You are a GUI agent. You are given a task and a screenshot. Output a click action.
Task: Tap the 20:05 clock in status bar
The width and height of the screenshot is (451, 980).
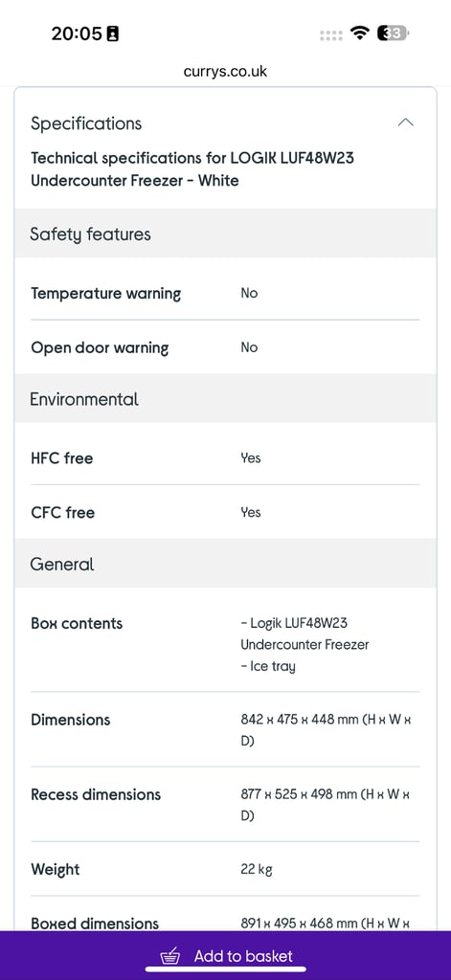pos(77,33)
